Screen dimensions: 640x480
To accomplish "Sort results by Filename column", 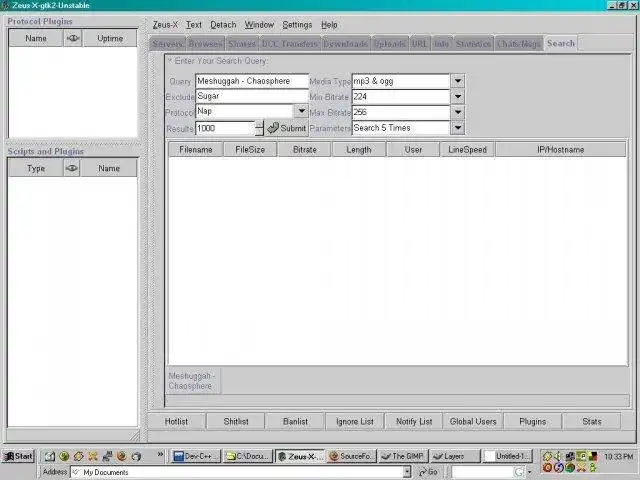I will [196, 150].
